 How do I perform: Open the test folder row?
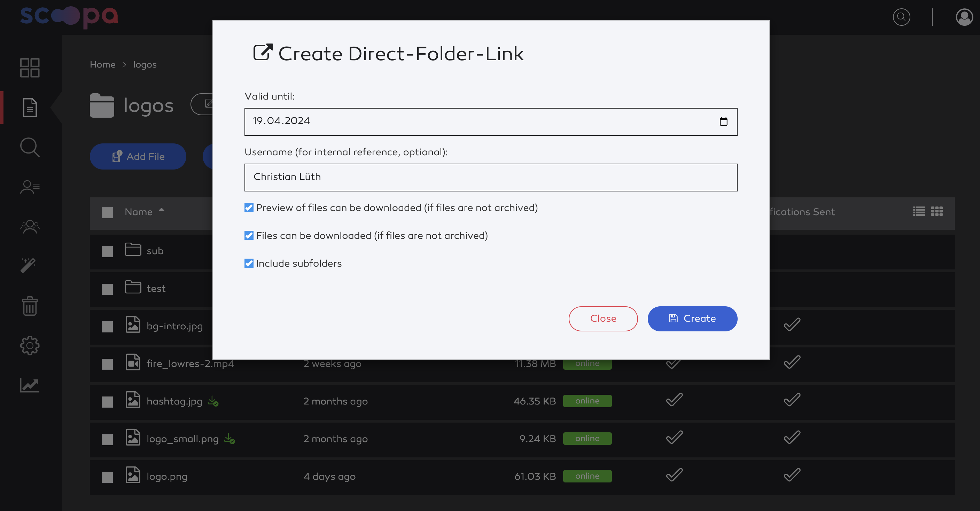click(x=156, y=288)
